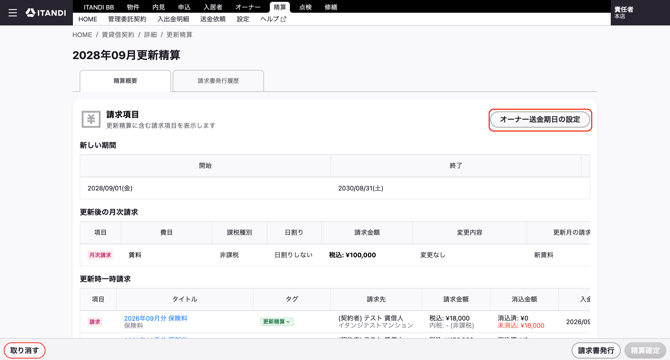Open the hamburger menu icon
Image resolution: width=670 pixels, height=360 pixels.
[13, 13]
